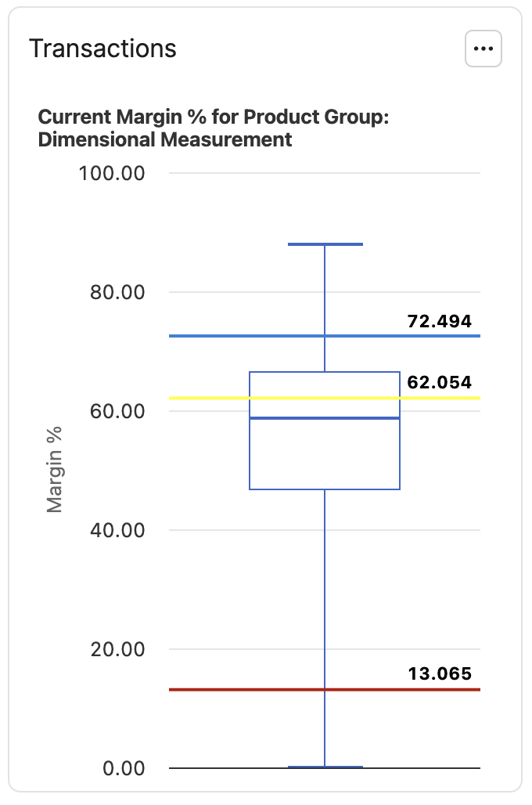
Task: Click the Transactions panel title
Action: [x=102, y=49]
